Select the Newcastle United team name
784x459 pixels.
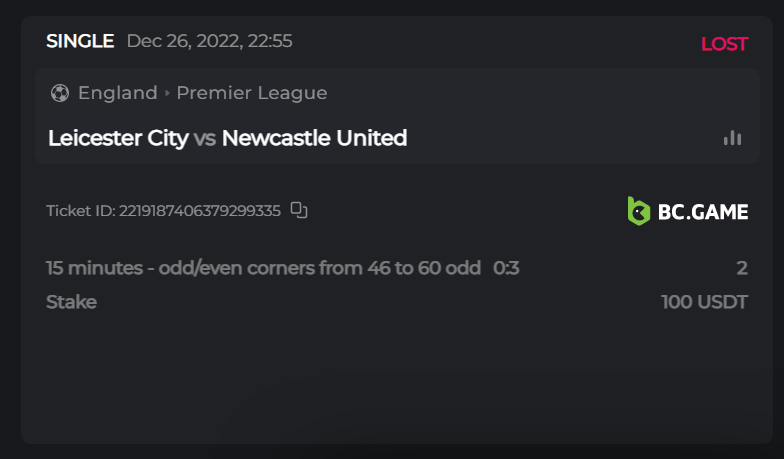[314, 138]
